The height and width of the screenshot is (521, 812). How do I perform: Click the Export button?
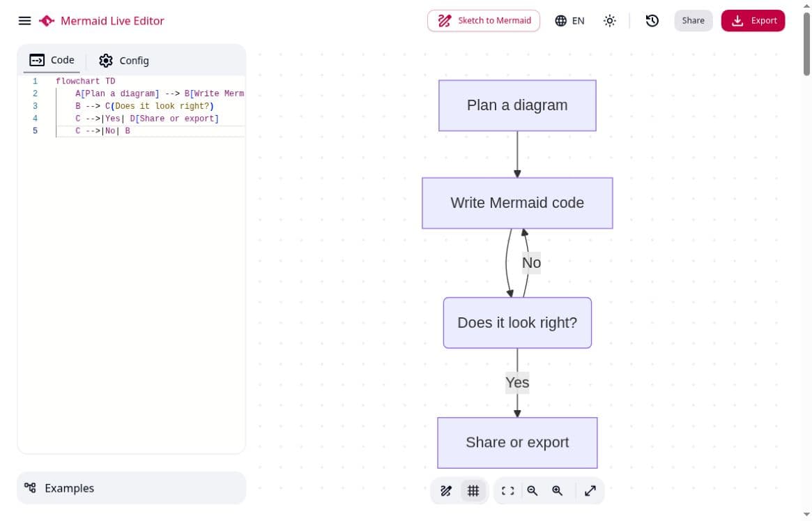[753, 21]
